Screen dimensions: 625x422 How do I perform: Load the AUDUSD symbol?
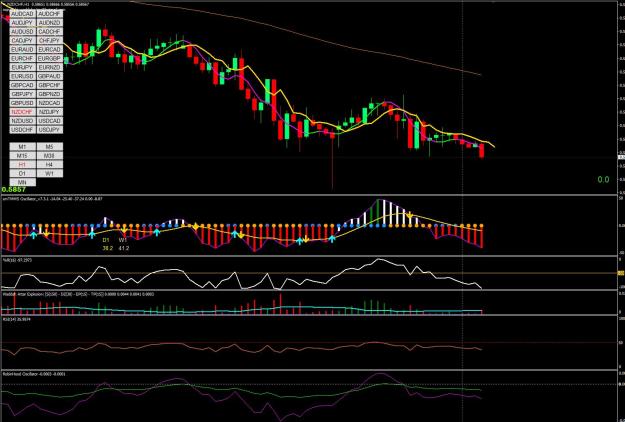tap(22, 31)
